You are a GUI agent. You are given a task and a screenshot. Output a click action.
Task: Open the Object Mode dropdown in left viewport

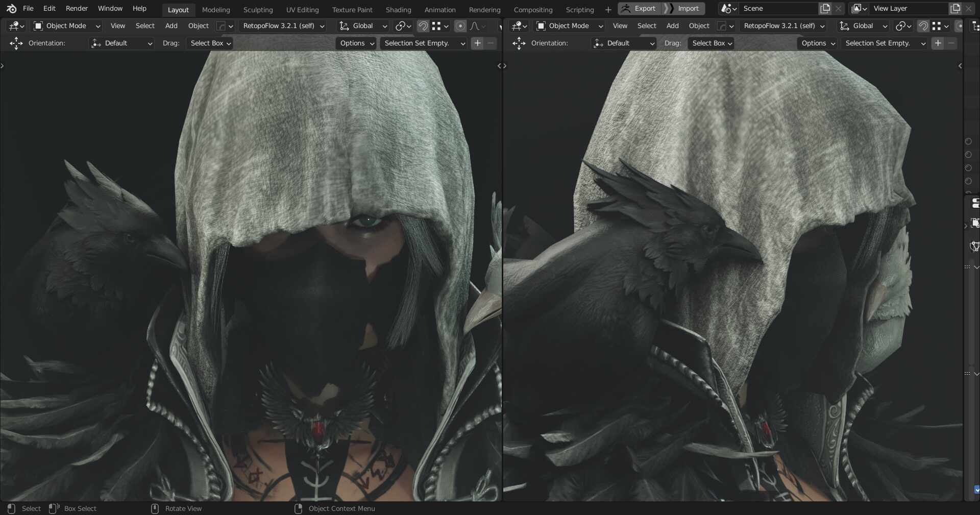pos(66,26)
